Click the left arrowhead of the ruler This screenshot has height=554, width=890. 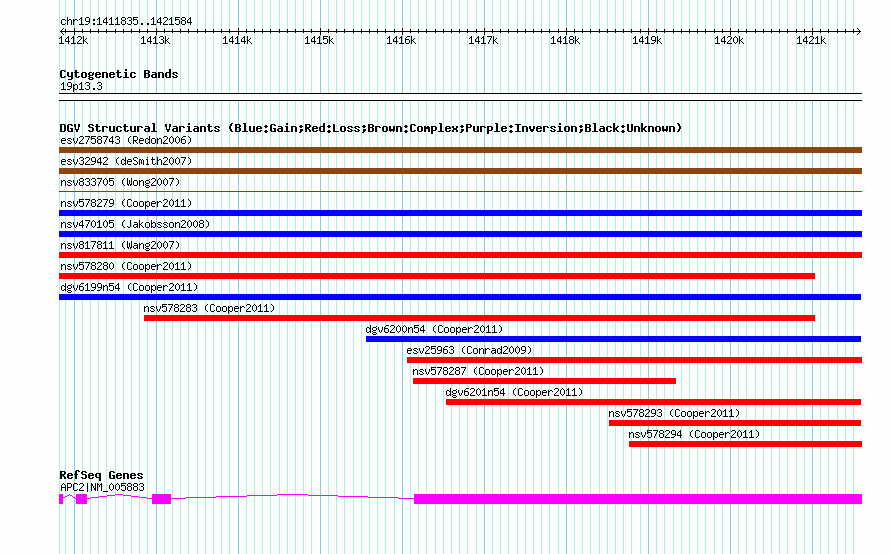pyautogui.click(x=62, y=31)
